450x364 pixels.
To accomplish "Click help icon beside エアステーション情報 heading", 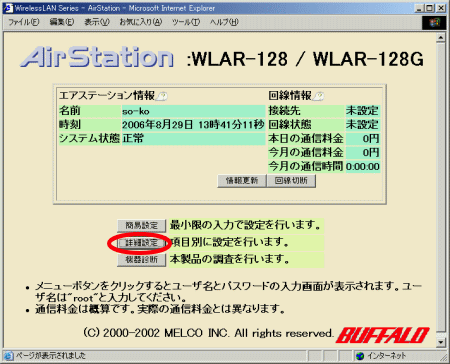I will (162, 96).
